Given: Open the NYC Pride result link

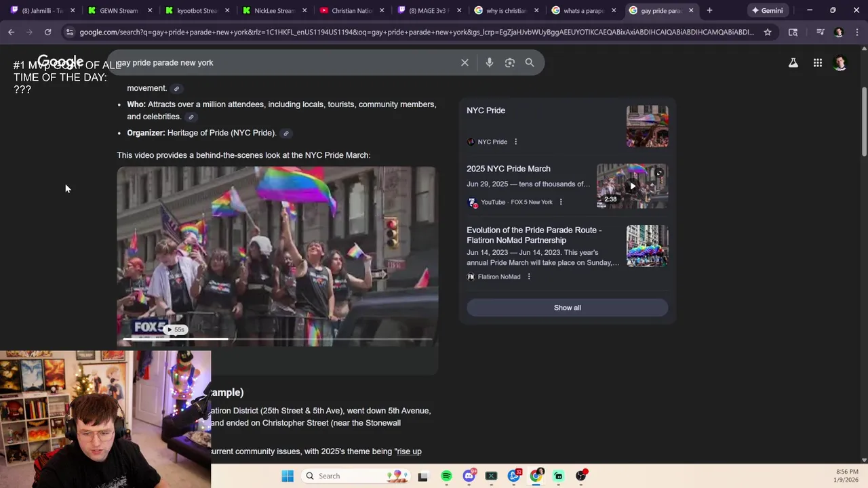Looking at the screenshot, I should coord(486,110).
